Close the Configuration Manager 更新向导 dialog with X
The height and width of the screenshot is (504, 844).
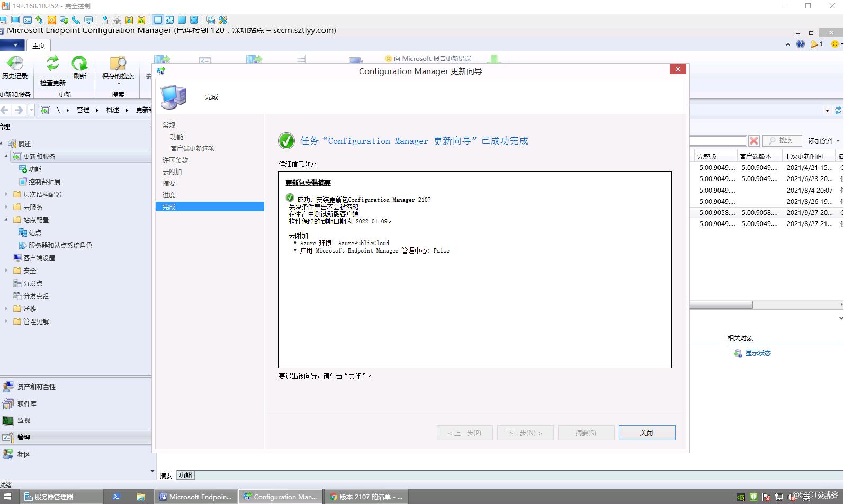tap(678, 69)
